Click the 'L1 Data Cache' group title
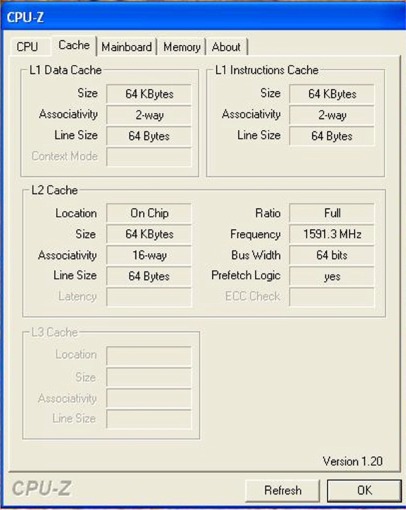This screenshot has height=510, width=406. pos(65,70)
